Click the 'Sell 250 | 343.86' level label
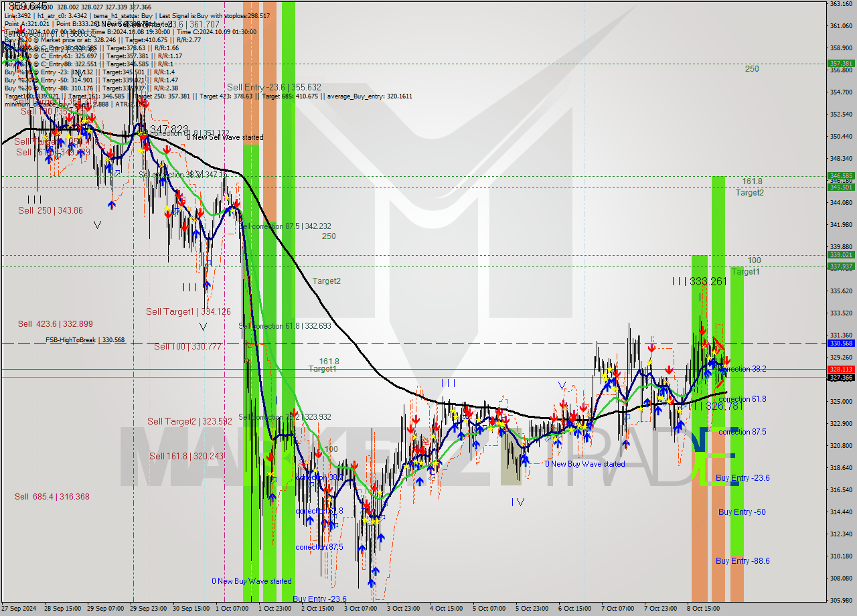This screenshot has height=616, width=857. [50, 210]
